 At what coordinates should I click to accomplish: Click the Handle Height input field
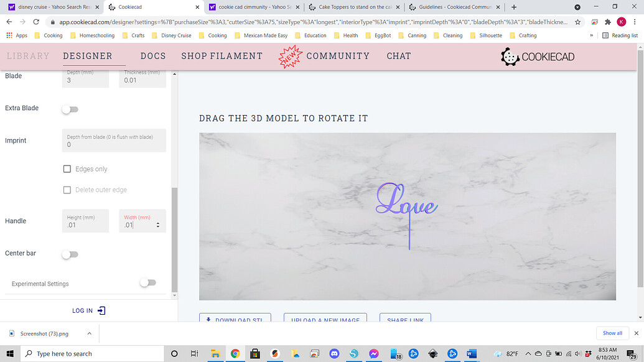click(85, 225)
